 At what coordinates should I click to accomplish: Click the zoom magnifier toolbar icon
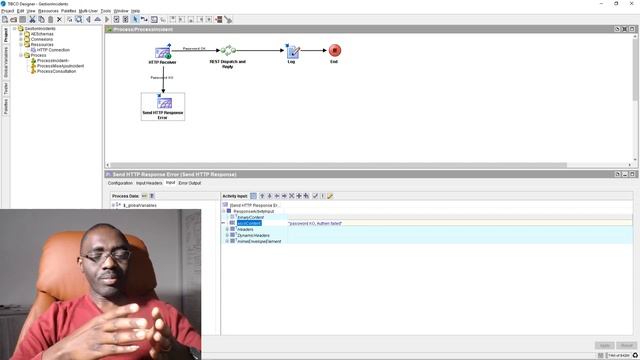[x=78, y=19]
